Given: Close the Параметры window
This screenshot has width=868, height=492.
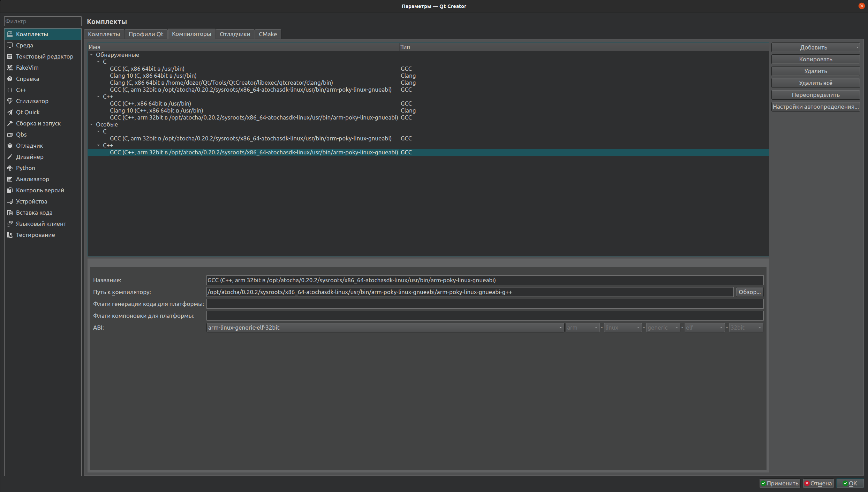Looking at the screenshot, I should (861, 6).
